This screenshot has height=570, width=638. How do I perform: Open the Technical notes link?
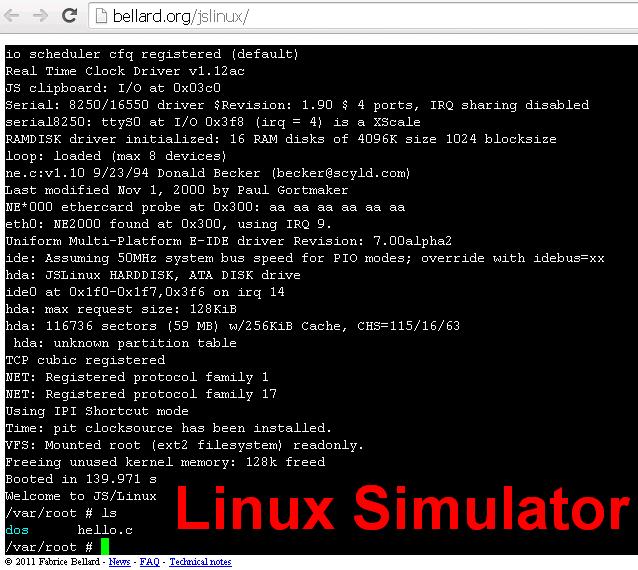pos(200,562)
